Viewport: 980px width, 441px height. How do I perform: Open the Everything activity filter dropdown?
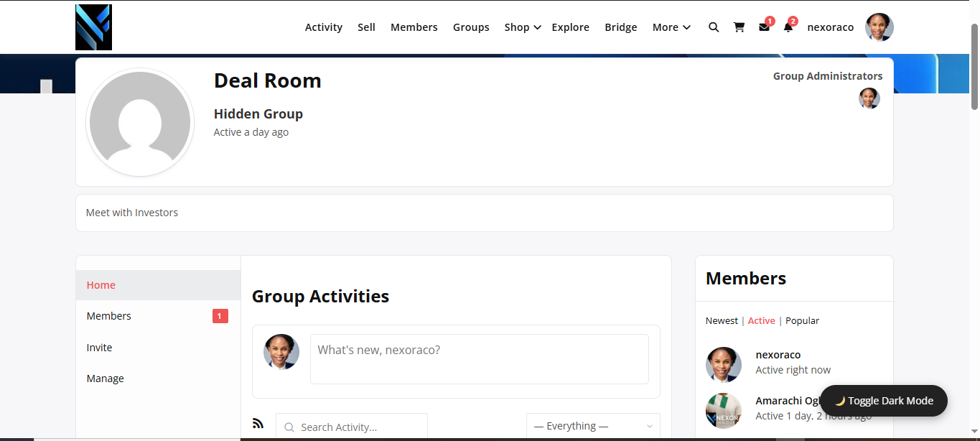point(593,426)
